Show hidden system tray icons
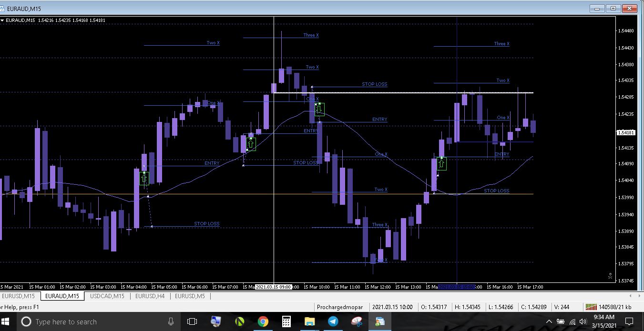 (x=549, y=322)
